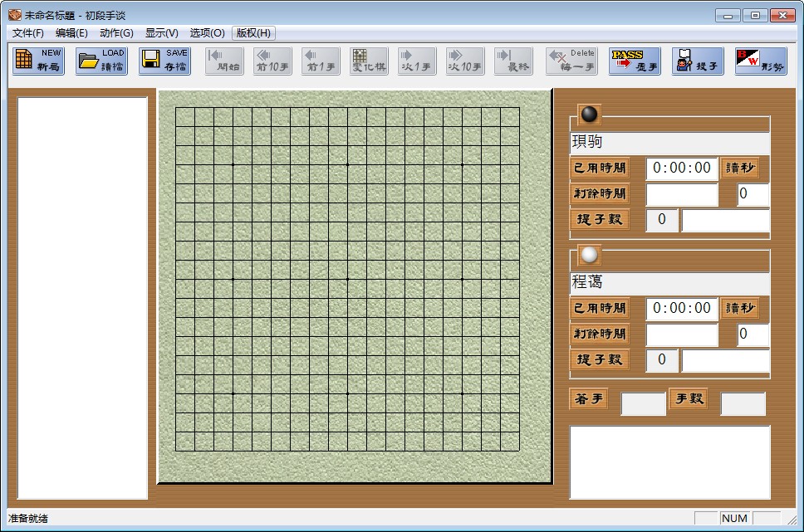Click the 著手 button

pyautogui.click(x=588, y=399)
